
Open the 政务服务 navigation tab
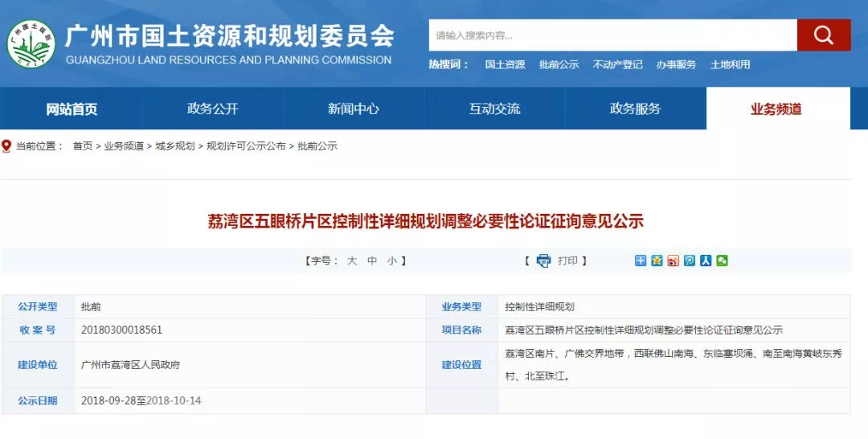pyautogui.click(x=635, y=109)
